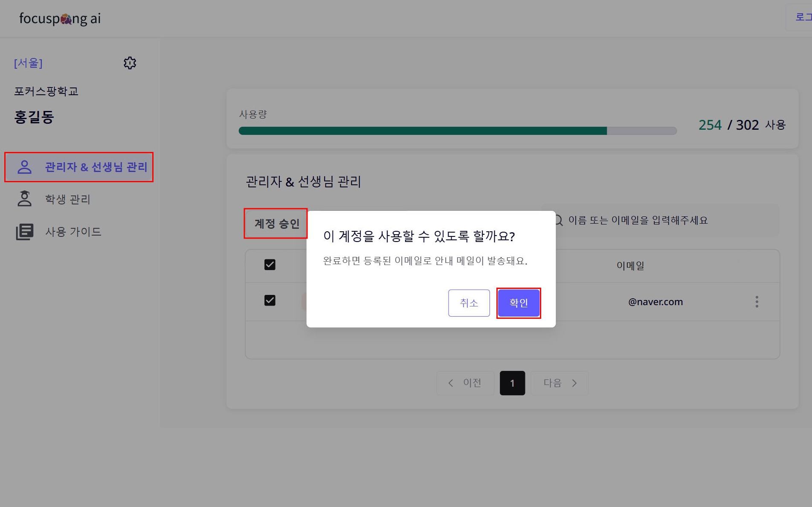Viewport: 812px width, 507px height.
Task: Click the 포커스팡학교 school name
Action: 46,91
